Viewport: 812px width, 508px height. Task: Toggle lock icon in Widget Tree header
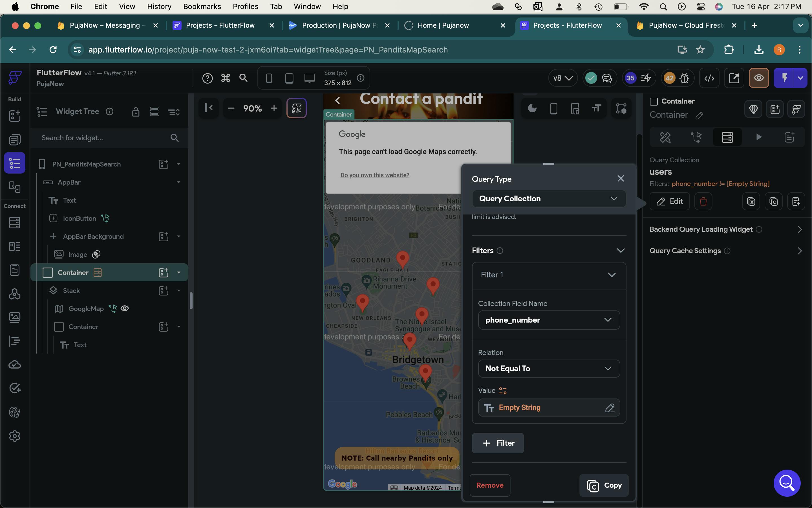pyautogui.click(x=136, y=111)
